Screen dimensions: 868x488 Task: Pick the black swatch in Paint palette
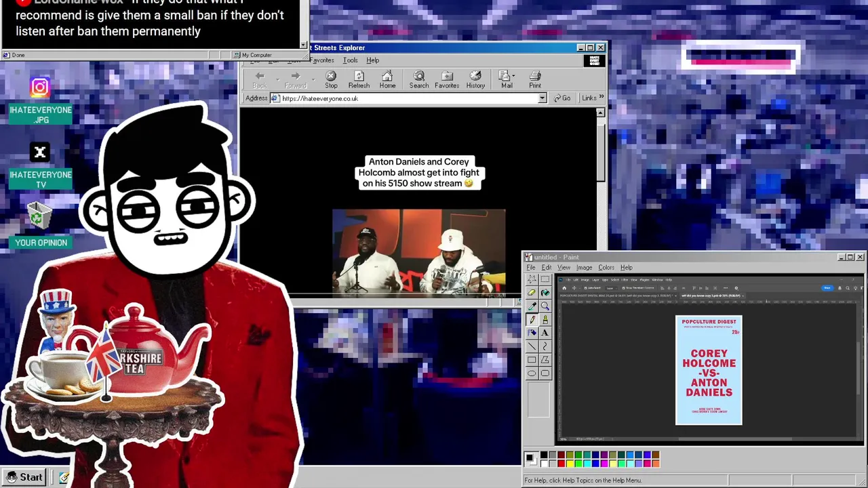coord(544,455)
